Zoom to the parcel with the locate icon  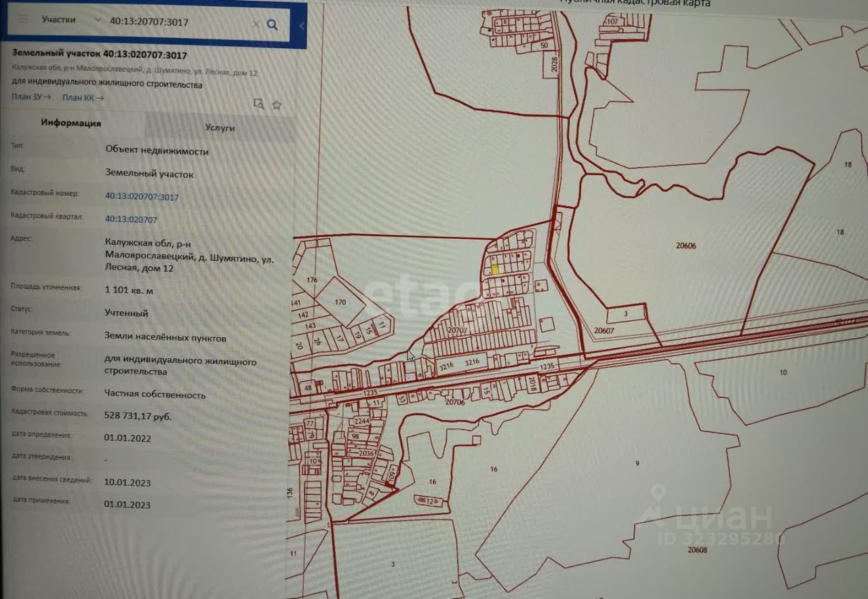tap(258, 104)
